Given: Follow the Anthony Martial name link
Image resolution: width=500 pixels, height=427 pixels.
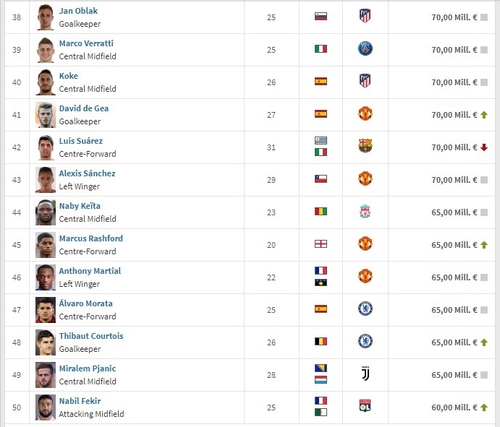Looking at the screenshot, I should pos(90,271).
